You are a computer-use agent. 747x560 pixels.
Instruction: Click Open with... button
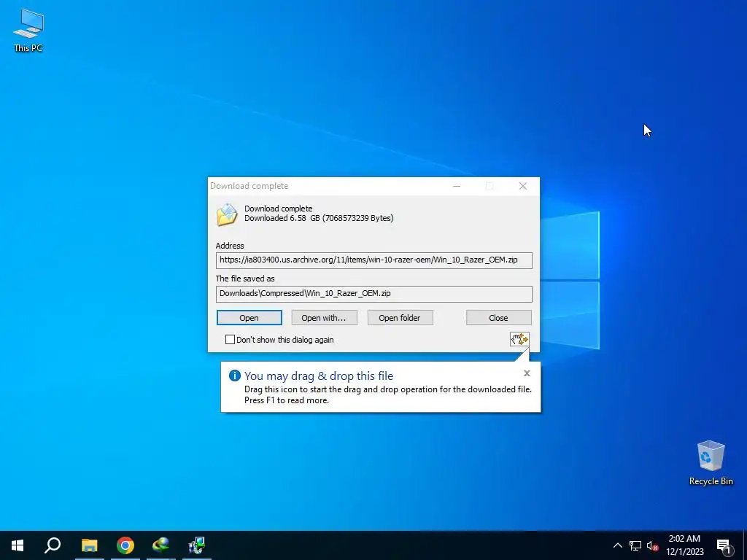(324, 318)
